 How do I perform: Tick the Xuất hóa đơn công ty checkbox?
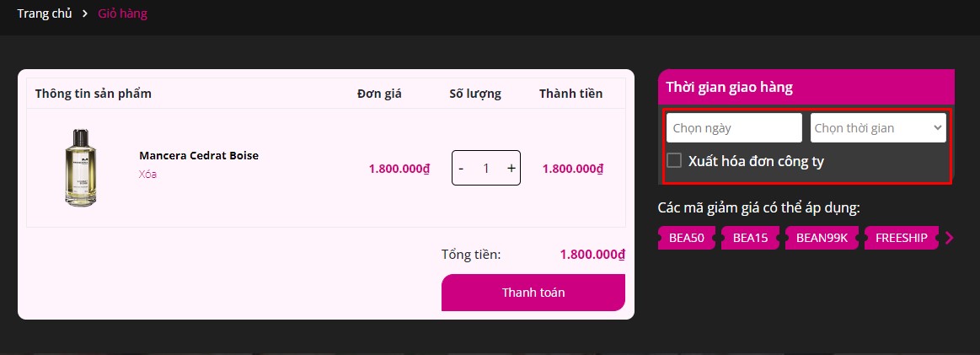[674, 160]
